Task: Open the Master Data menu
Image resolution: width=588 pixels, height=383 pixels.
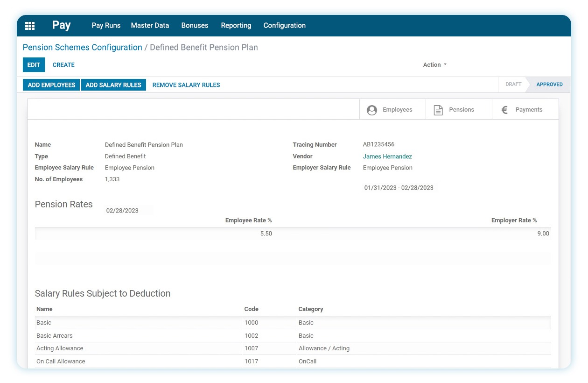Action: click(150, 26)
